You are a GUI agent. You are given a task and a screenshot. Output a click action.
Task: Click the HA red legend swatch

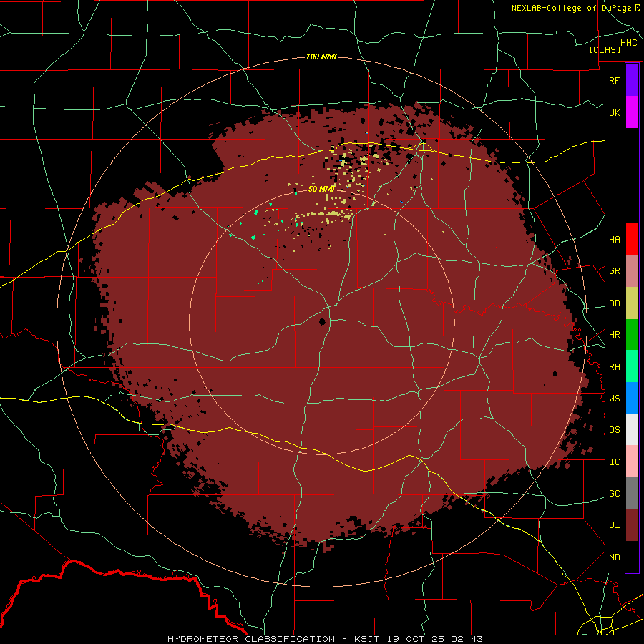click(632, 239)
